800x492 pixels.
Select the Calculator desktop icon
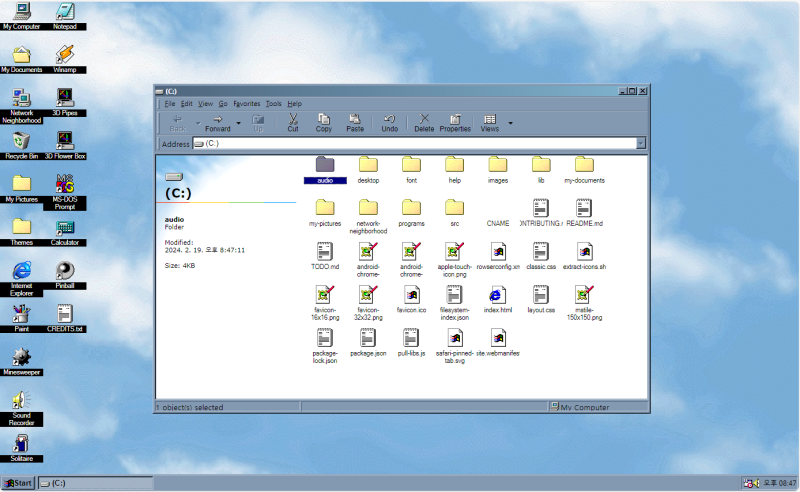pyautogui.click(x=65, y=232)
